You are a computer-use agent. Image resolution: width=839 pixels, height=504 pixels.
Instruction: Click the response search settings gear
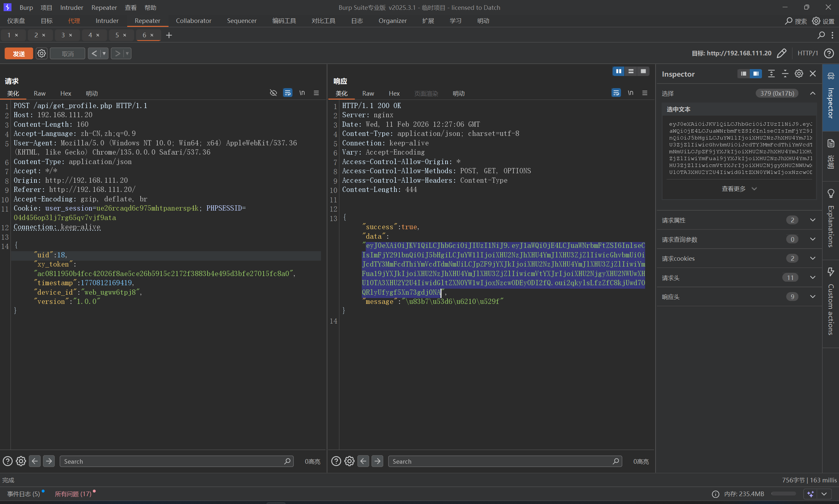tap(349, 461)
